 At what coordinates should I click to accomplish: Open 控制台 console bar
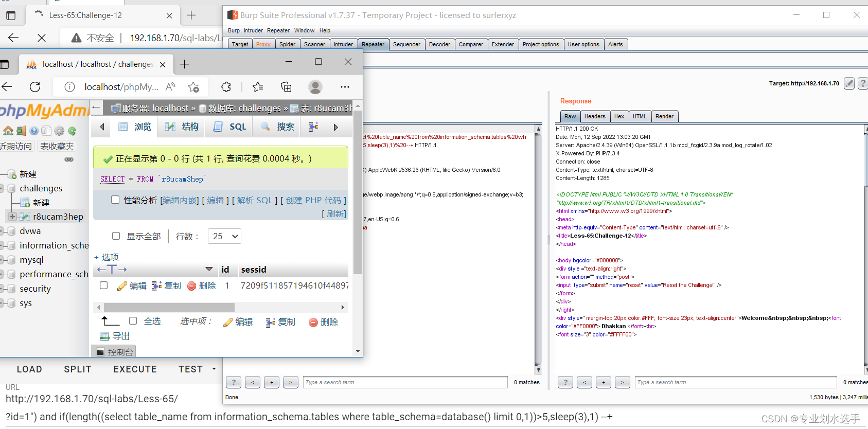(114, 352)
